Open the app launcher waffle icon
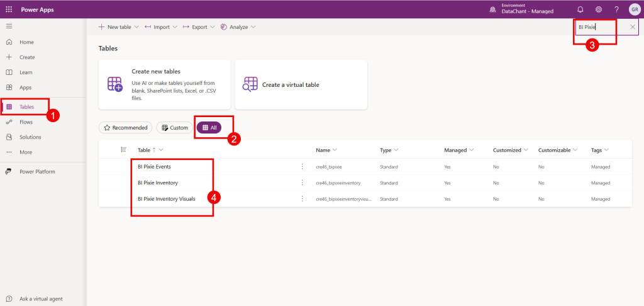The width and height of the screenshot is (644, 306). coord(9,9)
